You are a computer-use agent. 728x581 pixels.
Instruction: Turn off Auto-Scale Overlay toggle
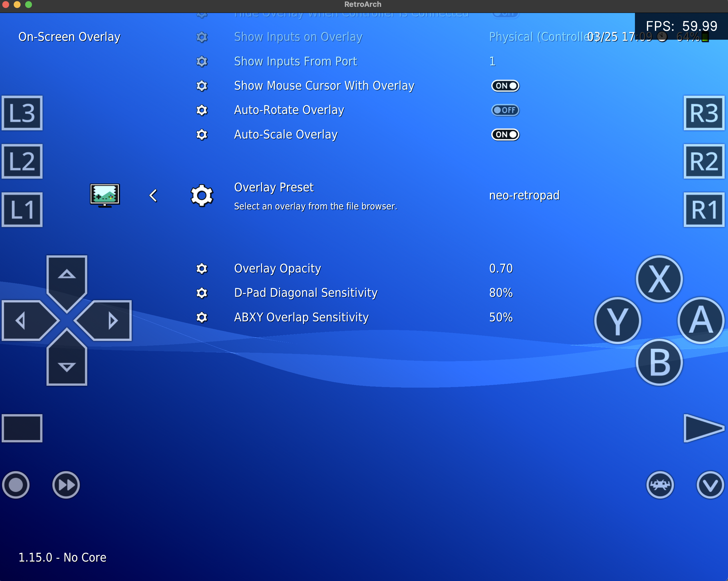point(505,135)
